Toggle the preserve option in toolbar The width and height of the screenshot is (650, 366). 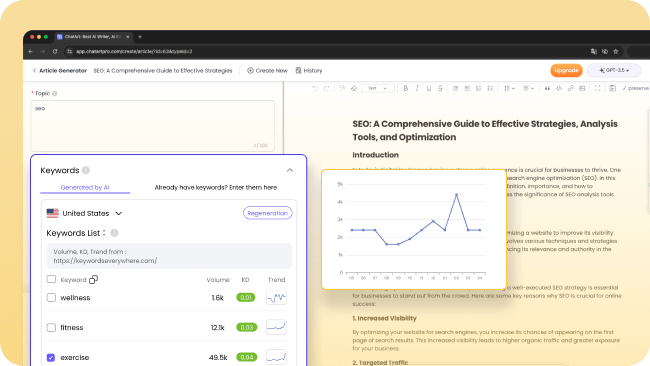point(635,88)
